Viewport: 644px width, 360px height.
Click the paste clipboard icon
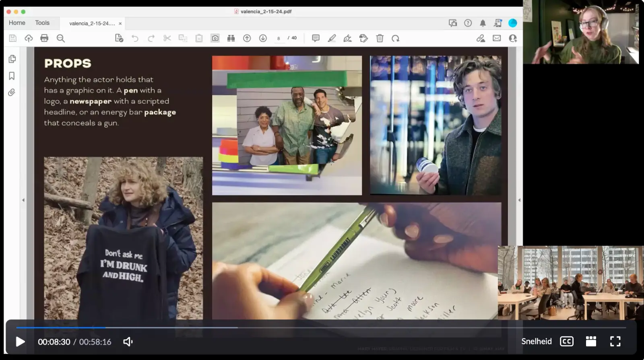(199, 38)
